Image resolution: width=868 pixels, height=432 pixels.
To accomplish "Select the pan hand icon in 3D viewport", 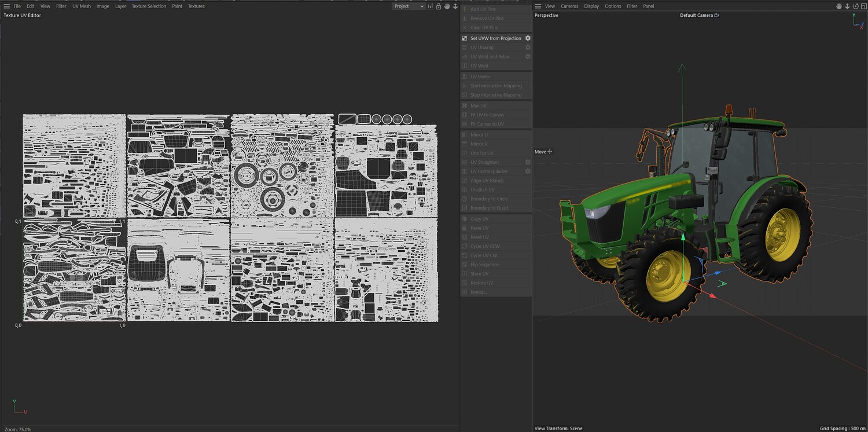I will click(839, 6).
